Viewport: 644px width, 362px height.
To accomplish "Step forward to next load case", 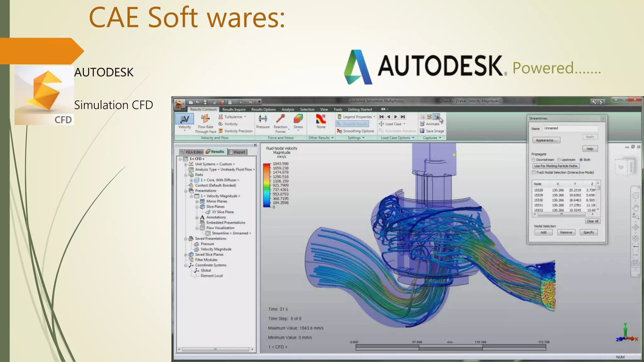I will point(396,117).
